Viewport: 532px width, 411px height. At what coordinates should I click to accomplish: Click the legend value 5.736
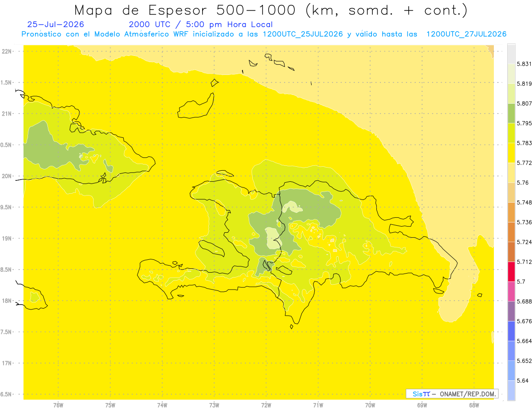coord(524,222)
